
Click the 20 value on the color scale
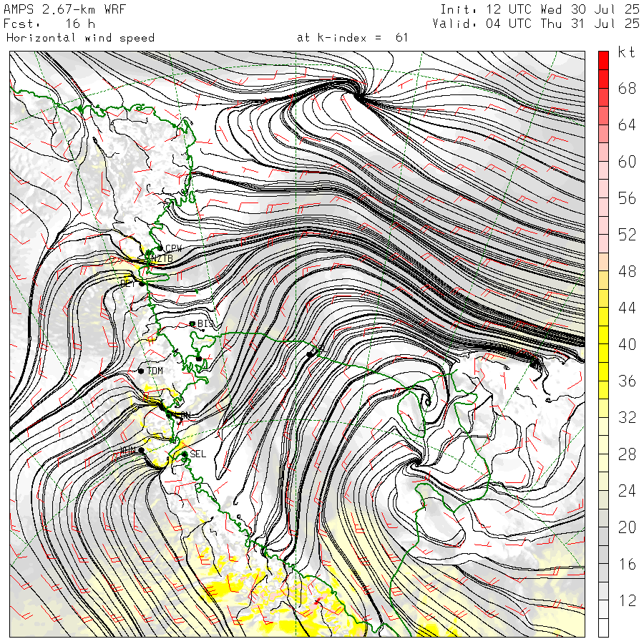(x=627, y=527)
